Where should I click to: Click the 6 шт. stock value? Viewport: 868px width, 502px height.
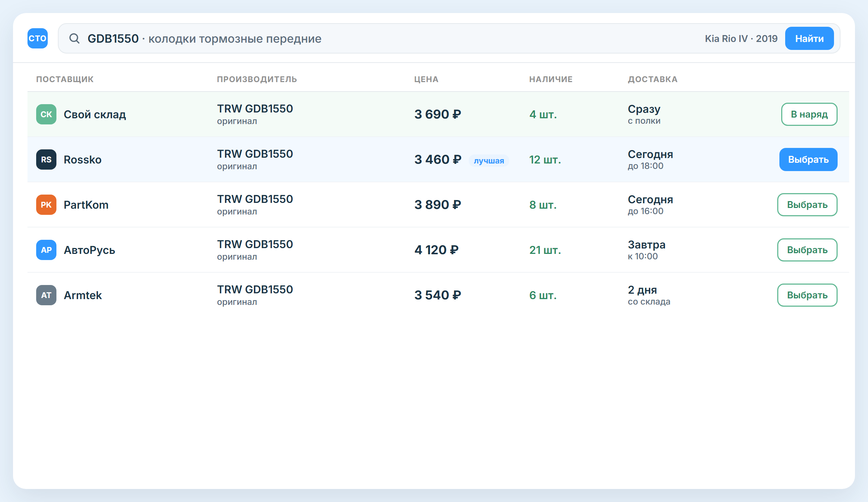(x=543, y=295)
